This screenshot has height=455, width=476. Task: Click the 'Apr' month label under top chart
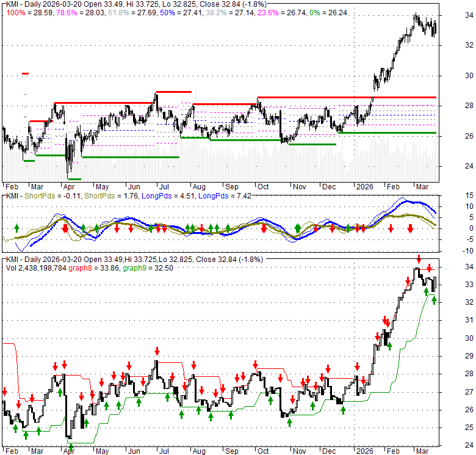(69, 187)
